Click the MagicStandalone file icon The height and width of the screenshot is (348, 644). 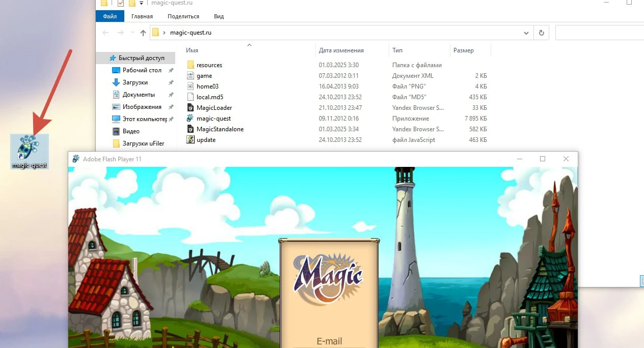(191, 129)
